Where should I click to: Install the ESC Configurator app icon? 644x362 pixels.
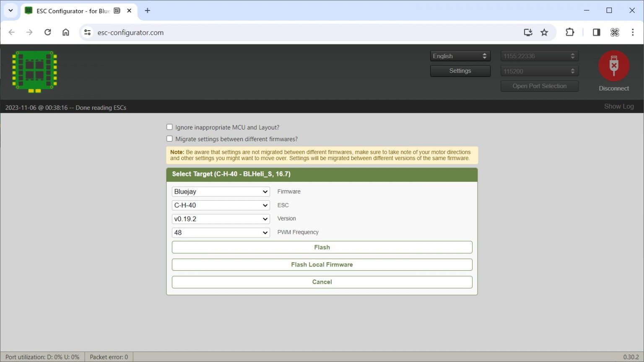[x=528, y=32]
